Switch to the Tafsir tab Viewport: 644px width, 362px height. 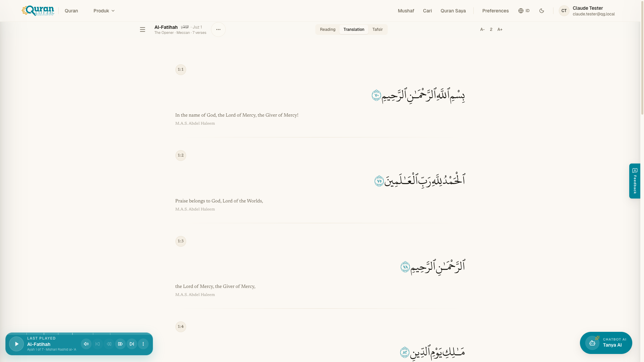click(377, 29)
